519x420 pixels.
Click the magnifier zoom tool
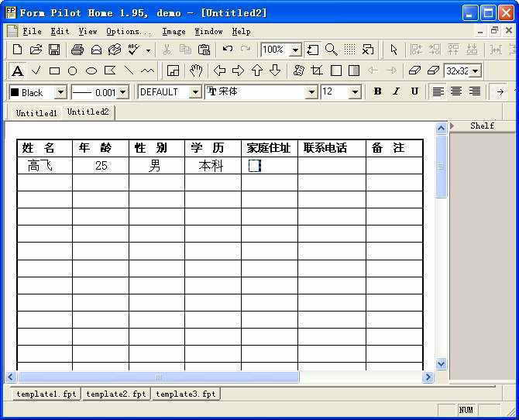pyautogui.click(x=331, y=50)
